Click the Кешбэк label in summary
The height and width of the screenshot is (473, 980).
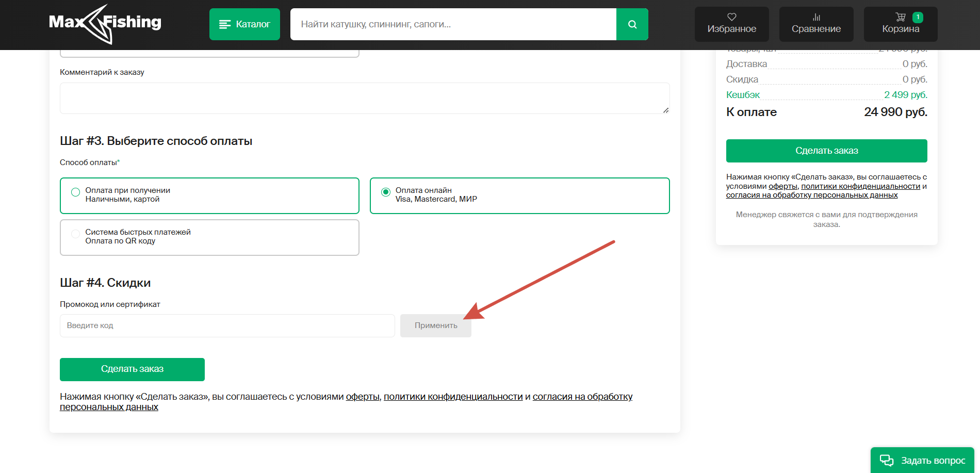pos(743,95)
